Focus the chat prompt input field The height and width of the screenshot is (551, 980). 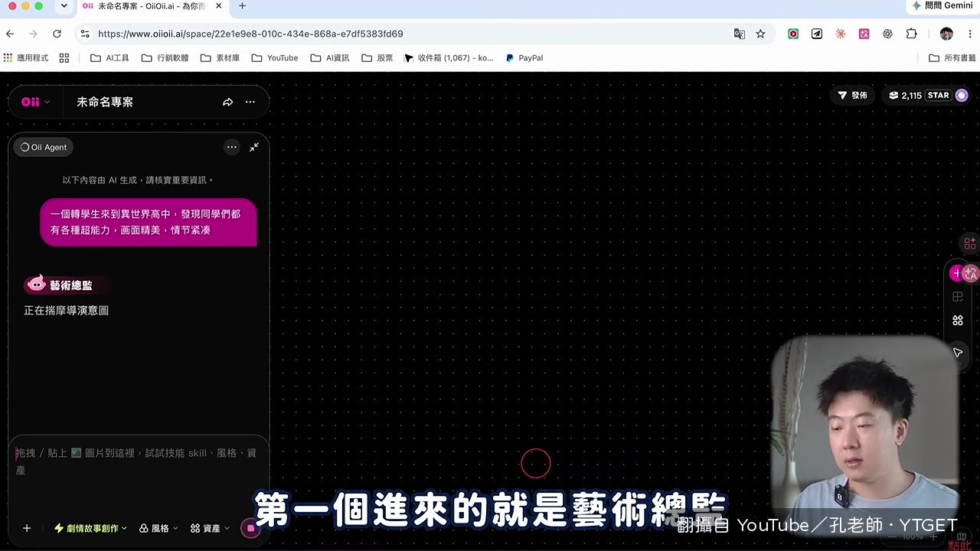click(x=138, y=461)
